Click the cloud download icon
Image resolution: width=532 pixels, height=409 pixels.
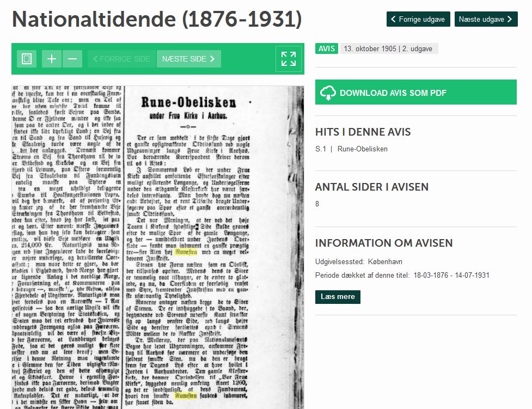[x=328, y=93]
